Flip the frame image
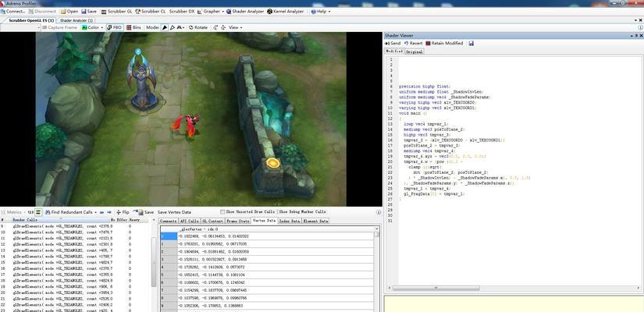The height and width of the screenshot is (312, 644). point(123,212)
